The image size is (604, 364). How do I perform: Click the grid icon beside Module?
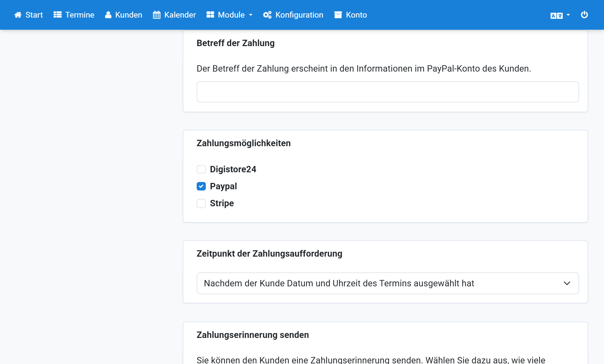tap(210, 15)
